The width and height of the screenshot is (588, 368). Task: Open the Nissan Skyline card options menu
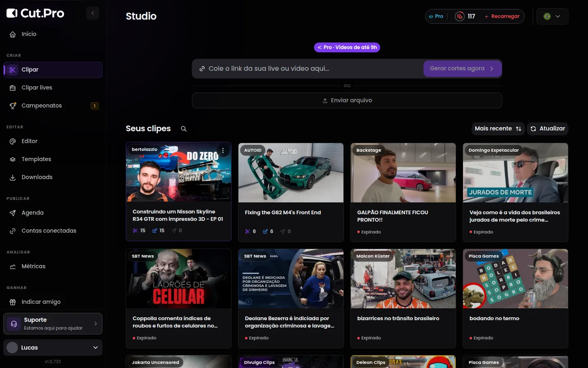pos(223,150)
